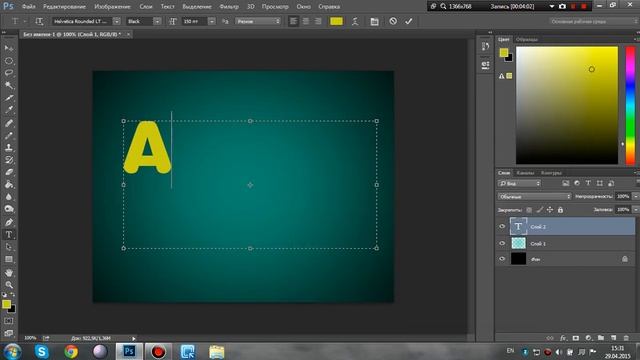Right-align the text
This screenshot has width=640, height=360.
point(318,21)
